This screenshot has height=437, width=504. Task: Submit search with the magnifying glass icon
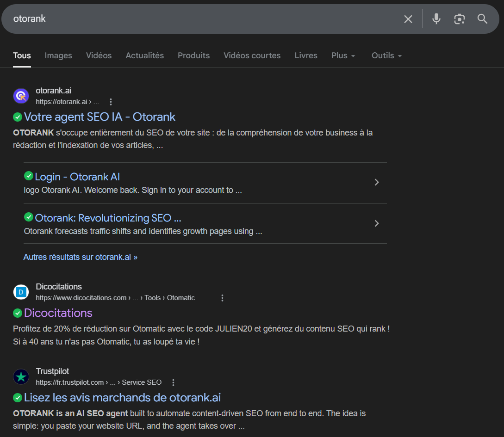(x=482, y=19)
